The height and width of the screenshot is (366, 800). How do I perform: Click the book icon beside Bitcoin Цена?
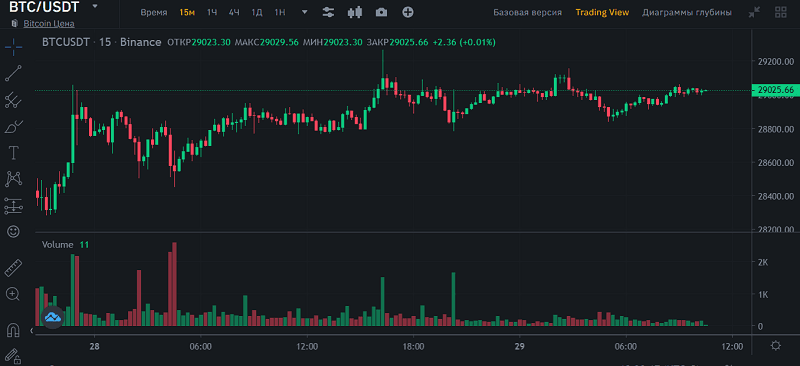pyautogui.click(x=15, y=23)
